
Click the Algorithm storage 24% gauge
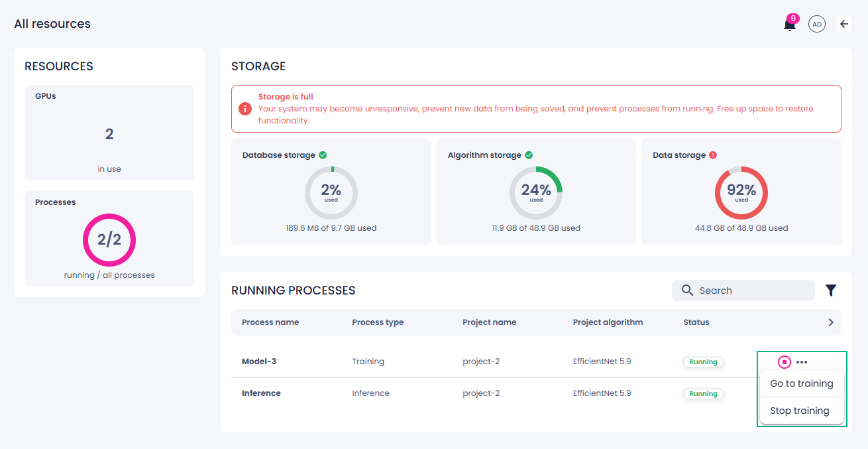(x=536, y=193)
